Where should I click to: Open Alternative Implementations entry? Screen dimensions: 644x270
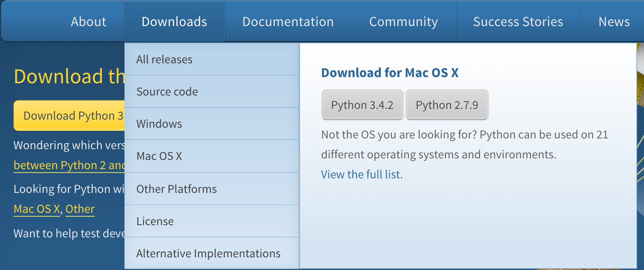coord(212,253)
